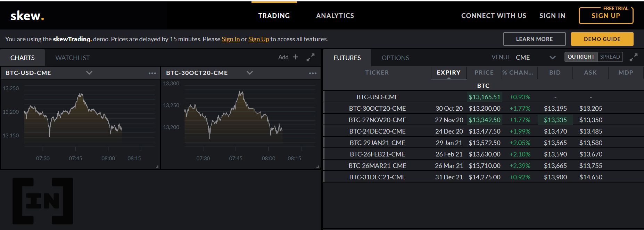Open BTC-USD-CME chart options menu

tap(152, 73)
